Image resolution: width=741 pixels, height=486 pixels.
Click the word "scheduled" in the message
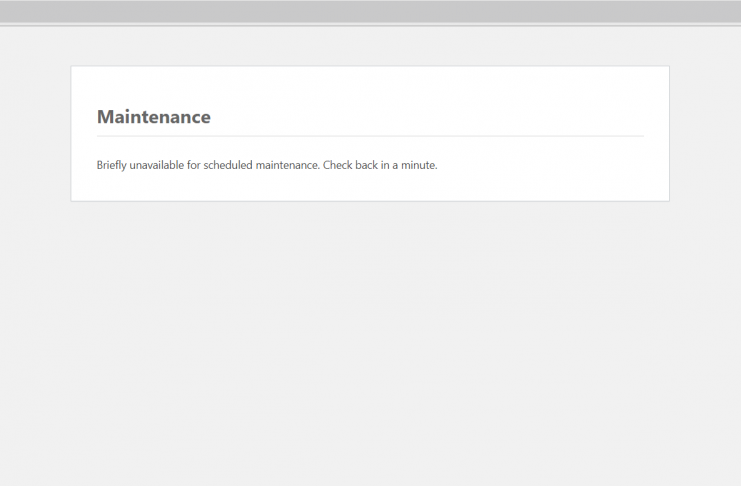227,165
